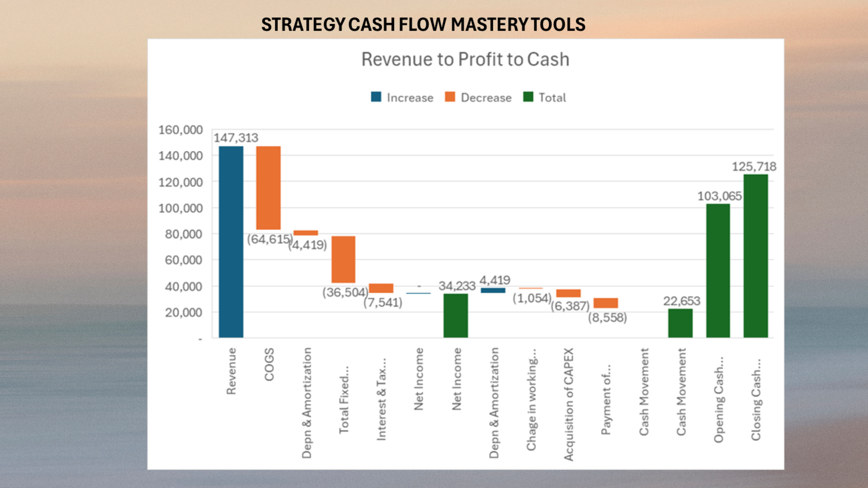This screenshot has width=868, height=488.
Task: Click the blue Revenue bar
Action: pos(231,242)
